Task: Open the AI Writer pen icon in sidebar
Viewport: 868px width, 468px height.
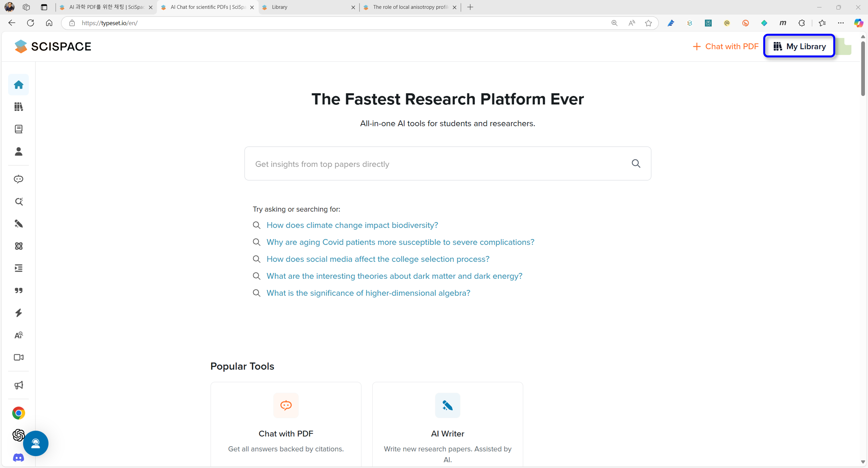Action: coord(19,224)
